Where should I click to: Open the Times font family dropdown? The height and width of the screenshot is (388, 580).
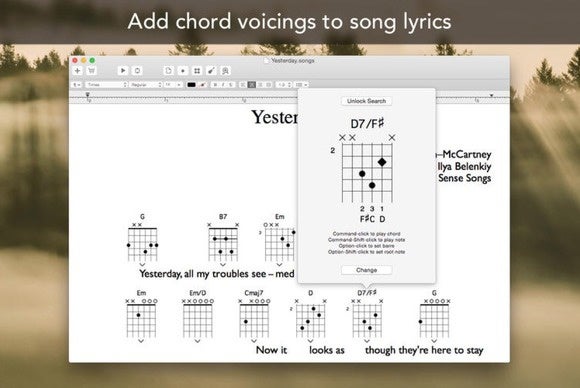click(x=106, y=85)
